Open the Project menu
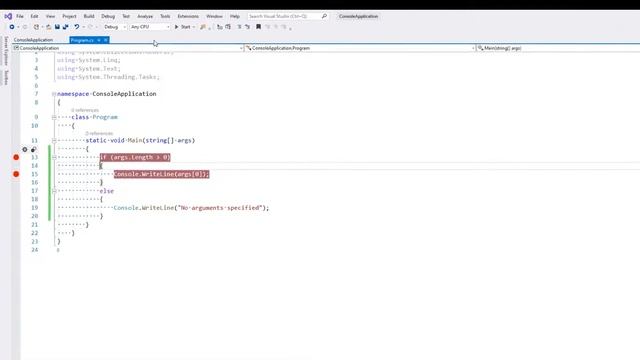The width and height of the screenshot is (640, 360). point(69,16)
